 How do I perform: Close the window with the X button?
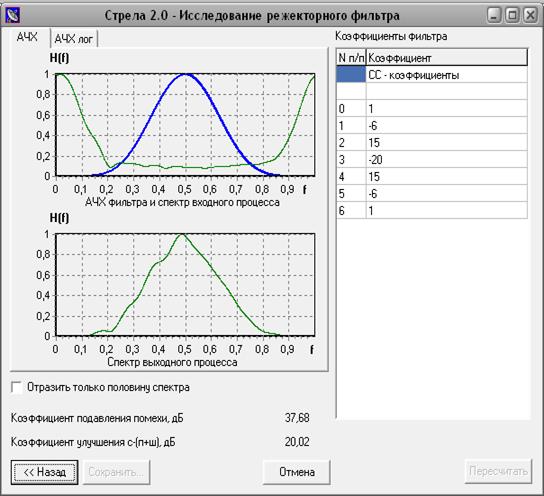point(530,15)
